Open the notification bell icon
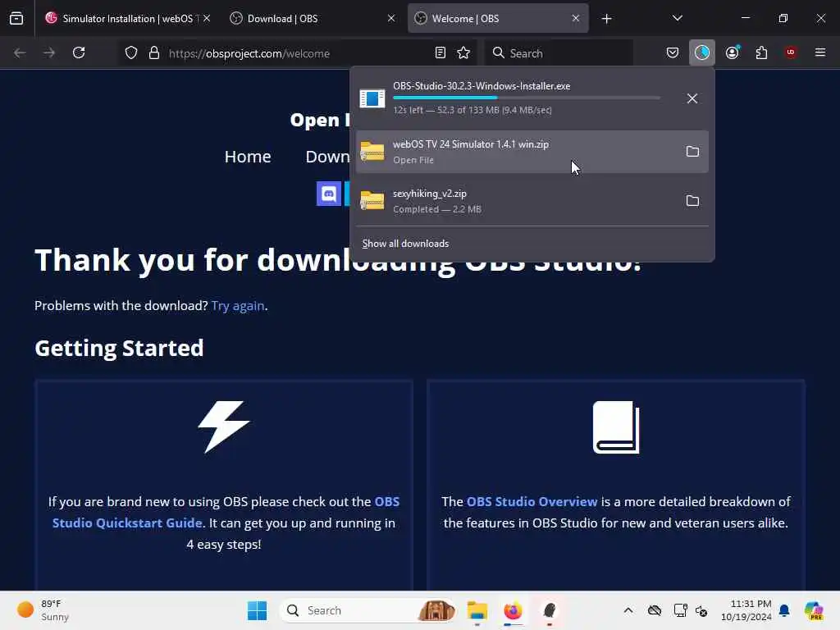840x630 pixels. point(784,610)
